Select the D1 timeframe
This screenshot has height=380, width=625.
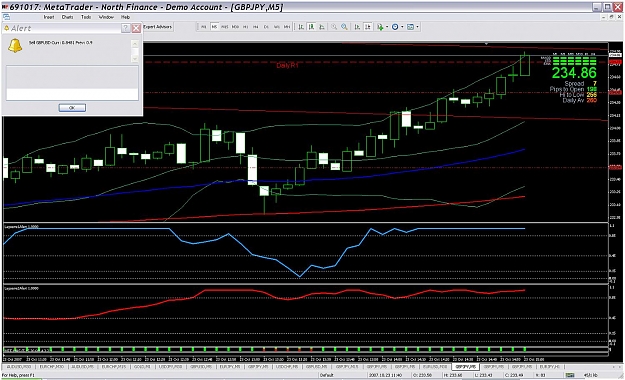coord(266,27)
